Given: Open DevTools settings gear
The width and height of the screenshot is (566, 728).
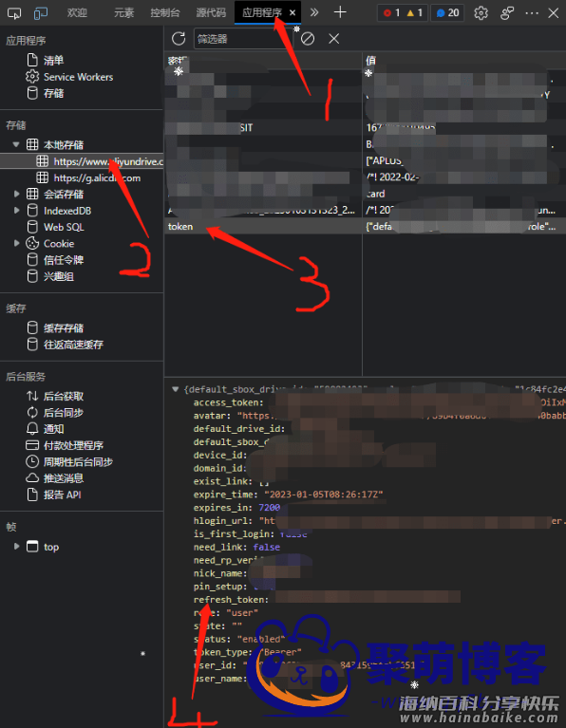Looking at the screenshot, I should 481,13.
